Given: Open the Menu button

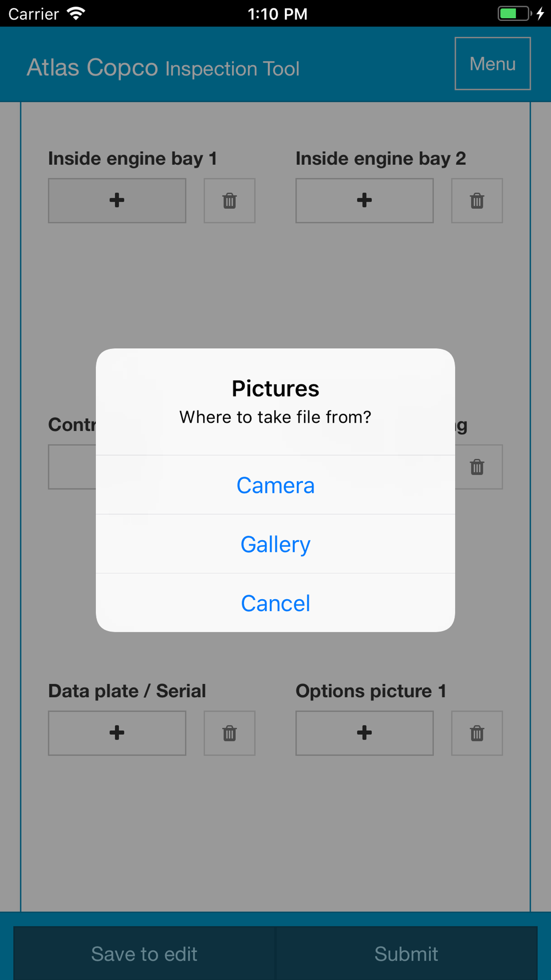Looking at the screenshot, I should coord(493,63).
